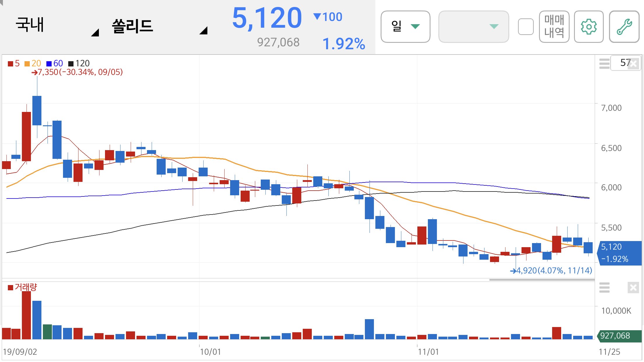Open the wrench tools icon

(624, 27)
